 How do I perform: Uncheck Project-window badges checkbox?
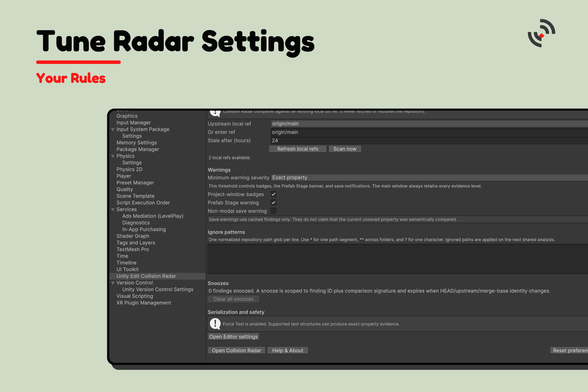click(x=273, y=194)
